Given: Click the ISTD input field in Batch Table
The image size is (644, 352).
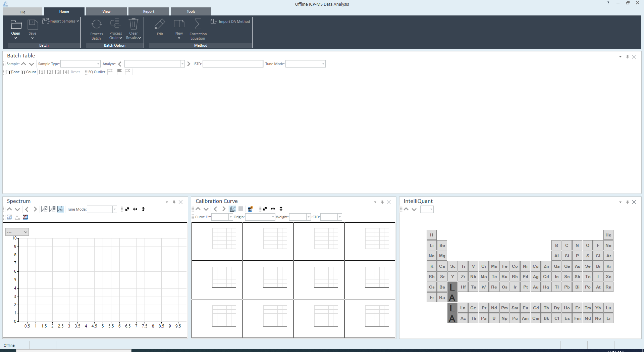Looking at the screenshot, I should click(x=233, y=64).
